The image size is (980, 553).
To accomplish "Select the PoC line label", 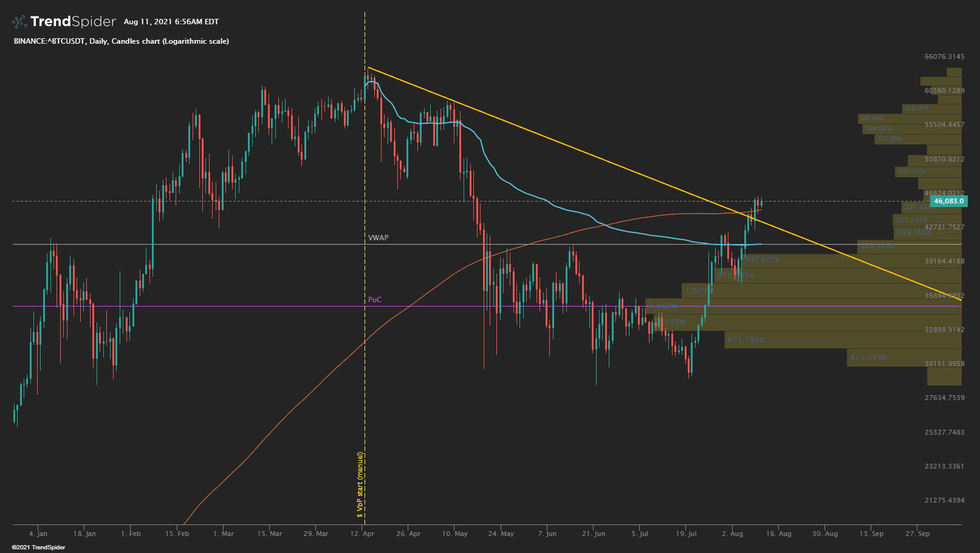I will [x=375, y=299].
